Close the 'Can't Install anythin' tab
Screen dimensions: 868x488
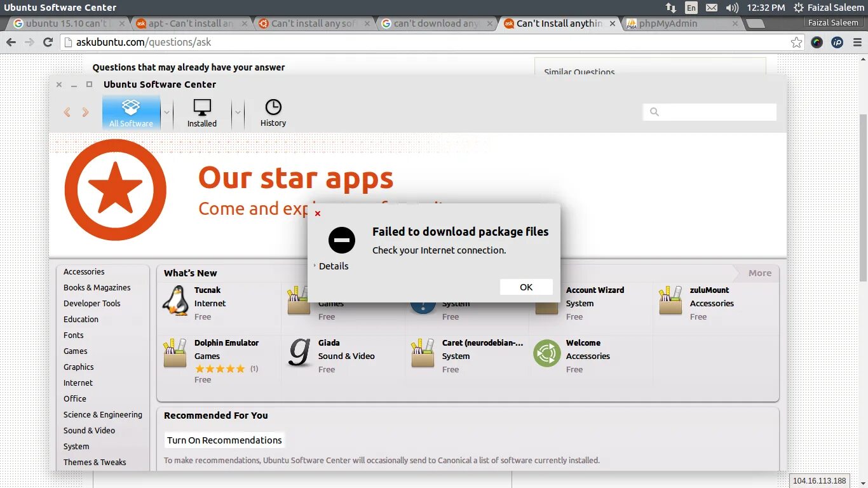pyautogui.click(x=613, y=24)
